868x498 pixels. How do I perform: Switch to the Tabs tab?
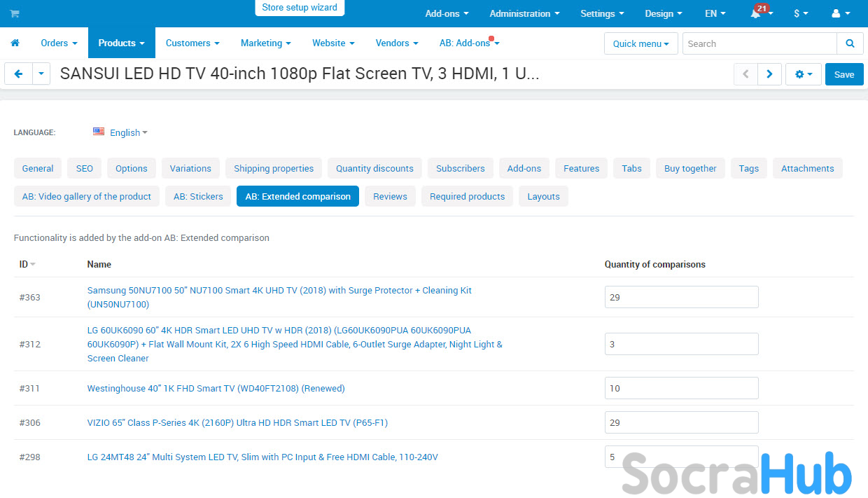tap(632, 168)
